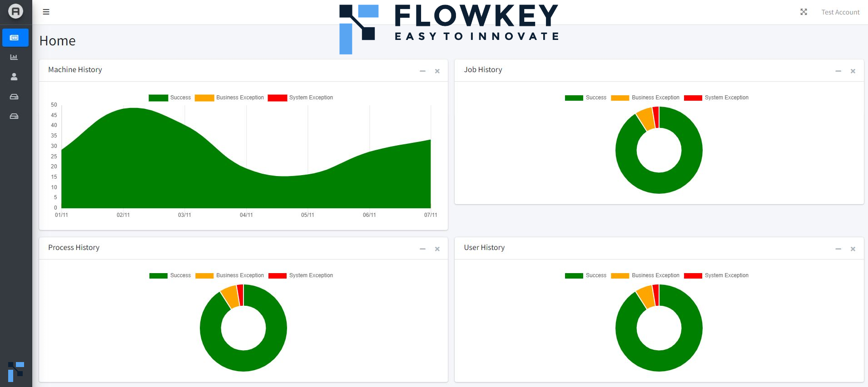Click the second drive icon in sidebar
The width and height of the screenshot is (868, 387).
point(14,116)
